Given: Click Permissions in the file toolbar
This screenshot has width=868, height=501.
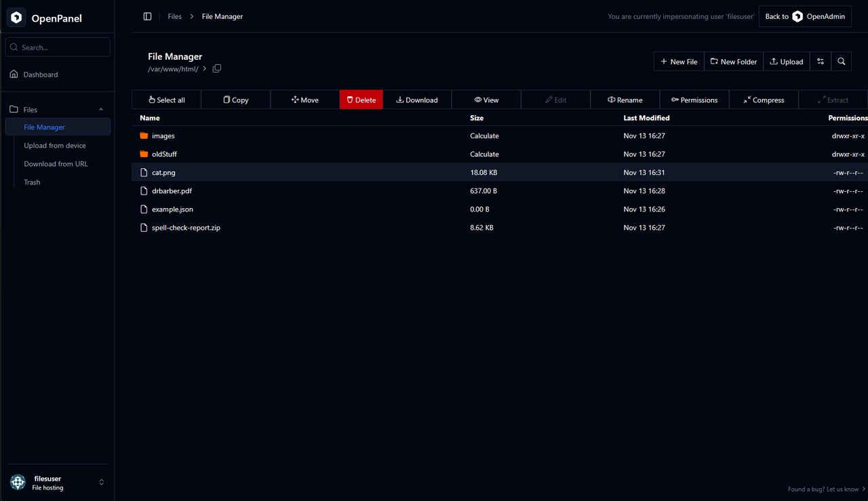Looking at the screenshot, I should (694, 100).
